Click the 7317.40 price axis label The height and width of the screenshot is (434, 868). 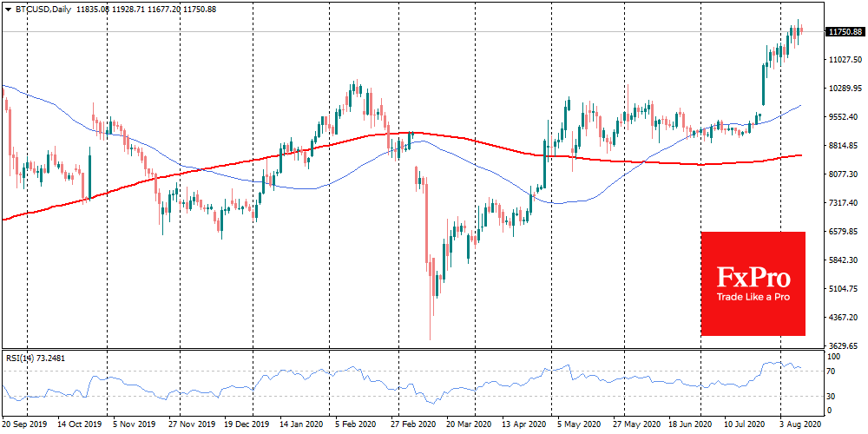[x=845, y=203]
